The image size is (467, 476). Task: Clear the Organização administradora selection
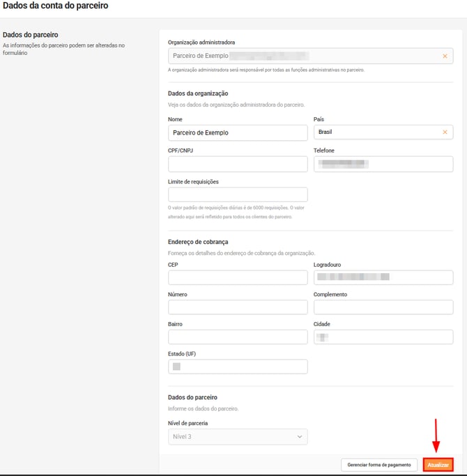(x=445, y=56)
